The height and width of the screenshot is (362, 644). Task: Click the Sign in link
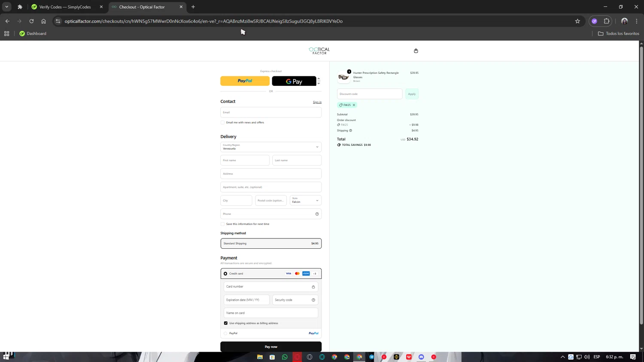pos(317,102)
